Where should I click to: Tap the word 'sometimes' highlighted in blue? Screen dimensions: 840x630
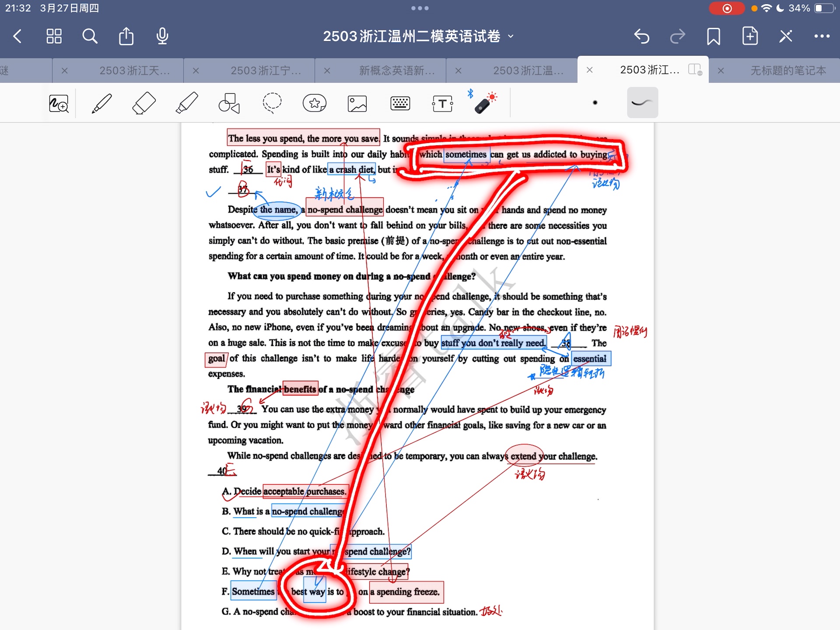(x=466, y=154)
